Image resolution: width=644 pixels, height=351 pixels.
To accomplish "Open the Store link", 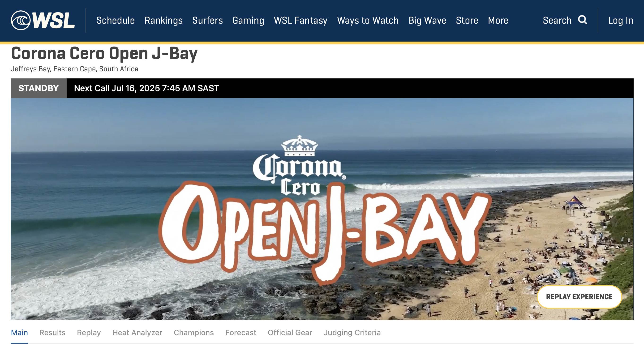I will pos(467,20).
